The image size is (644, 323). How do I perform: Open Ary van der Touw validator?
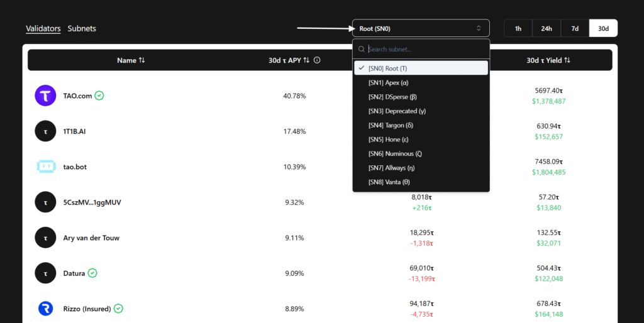(x=91, y=238)
